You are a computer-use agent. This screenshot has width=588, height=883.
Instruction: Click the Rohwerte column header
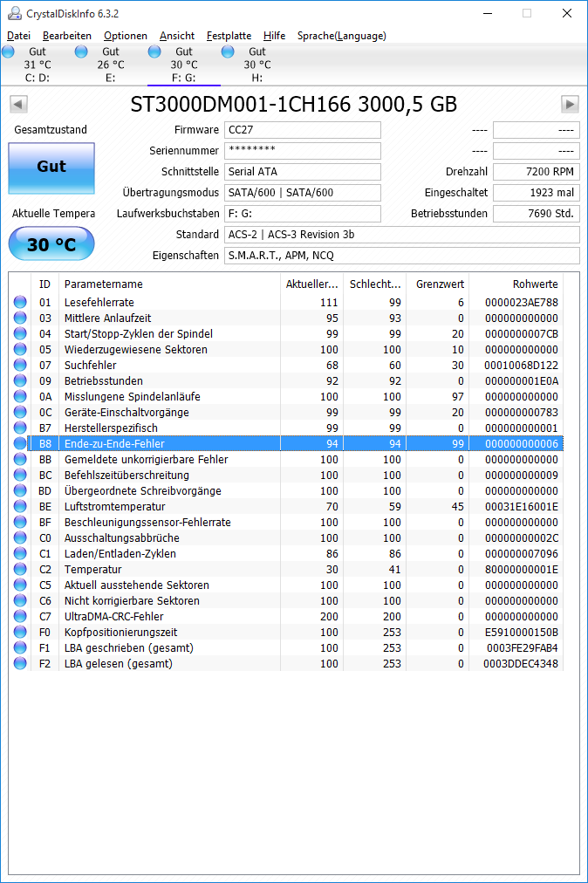(516, 284)
